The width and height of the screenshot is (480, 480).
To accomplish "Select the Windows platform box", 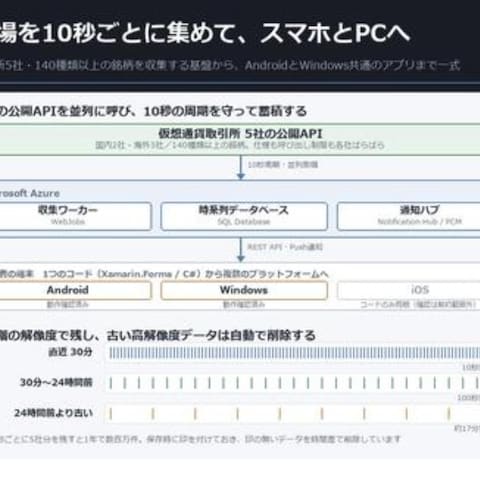I will 244,290.
